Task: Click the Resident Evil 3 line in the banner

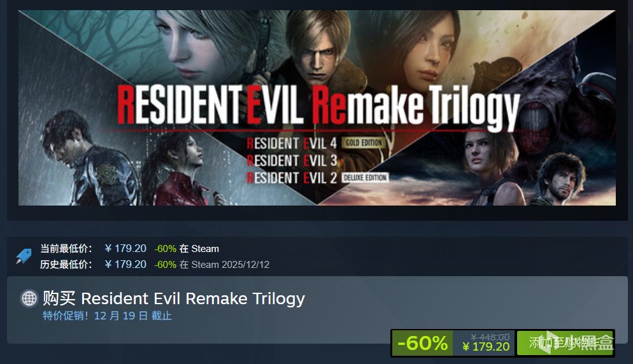Action: point(292,160)
